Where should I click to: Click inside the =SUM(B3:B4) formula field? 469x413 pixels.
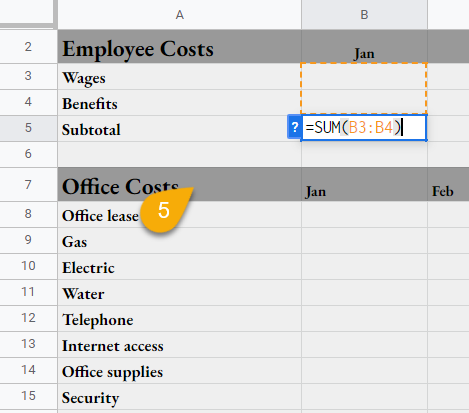click(x=364, y=128)
